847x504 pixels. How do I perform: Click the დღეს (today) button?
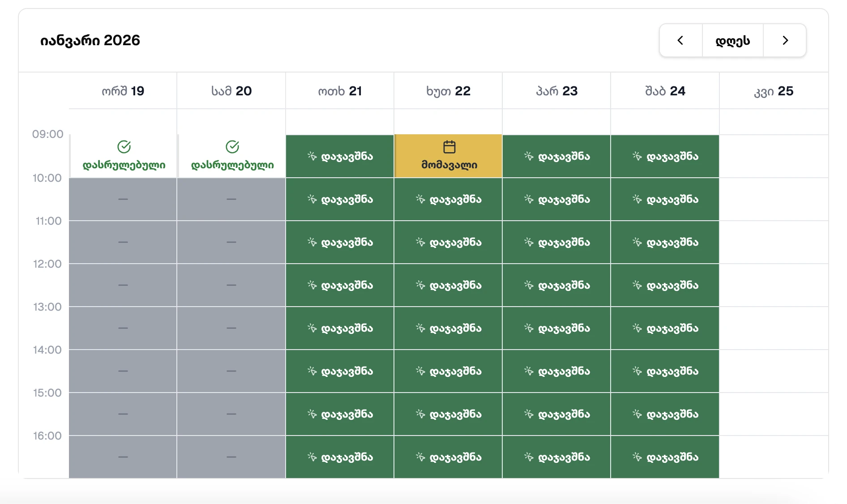[x=732, y=41]
